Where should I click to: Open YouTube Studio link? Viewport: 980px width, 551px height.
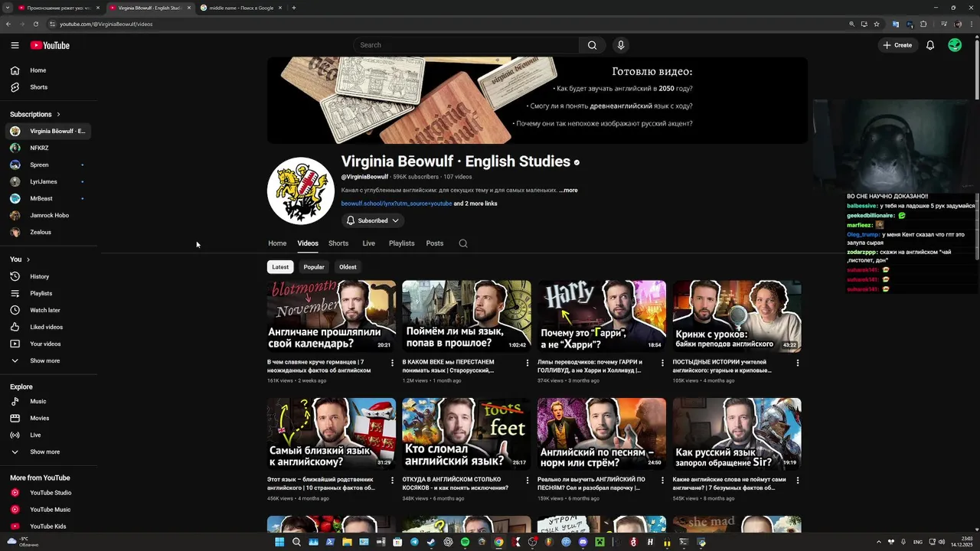coord(49,493)
